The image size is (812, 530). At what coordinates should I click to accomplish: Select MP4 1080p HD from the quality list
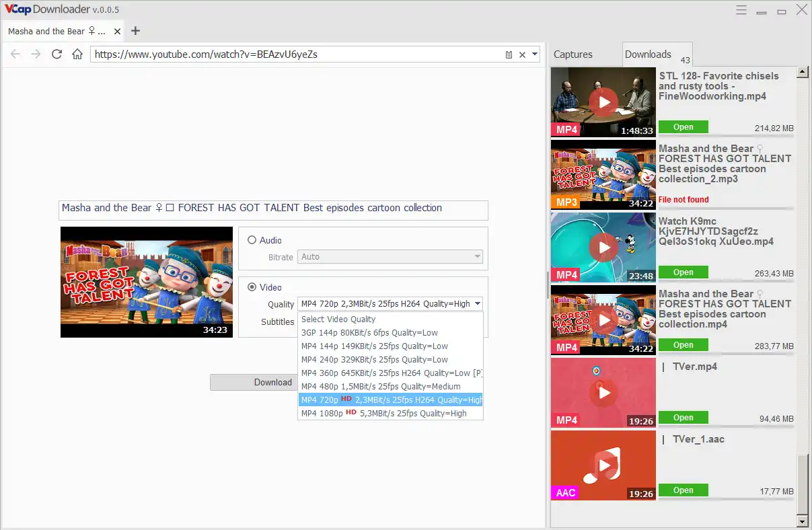pyautogui.click(x=390, y=412)
